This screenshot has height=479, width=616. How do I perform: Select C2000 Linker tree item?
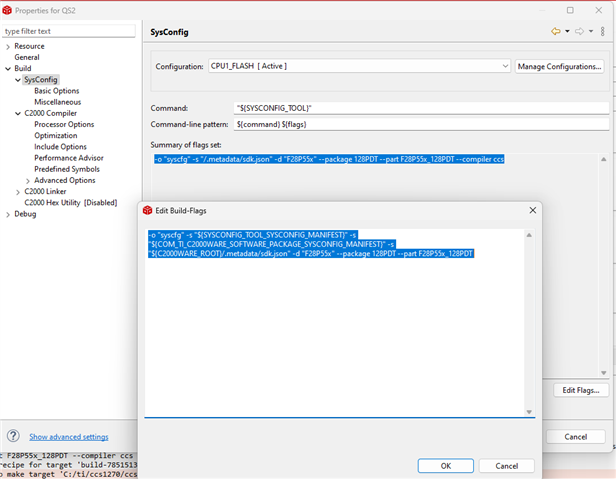(45, 192)
